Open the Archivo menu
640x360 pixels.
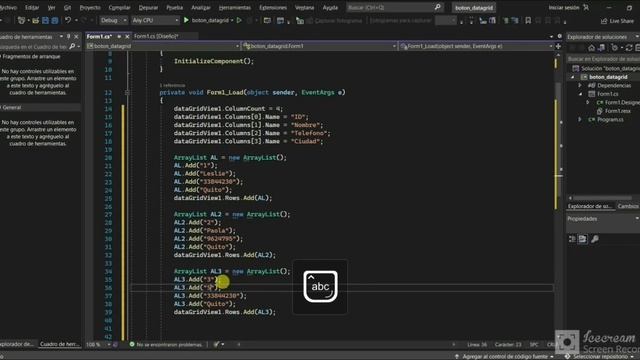pos(8,7)
